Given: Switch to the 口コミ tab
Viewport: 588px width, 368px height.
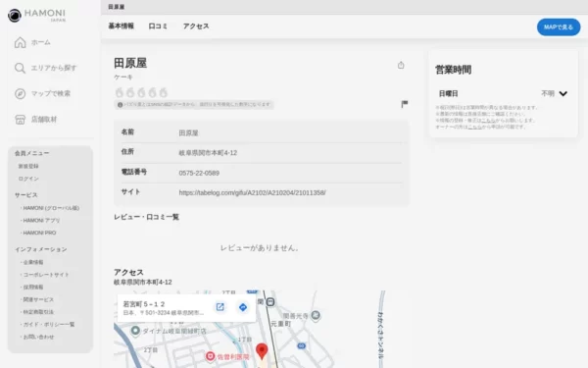Looking at the screenshot, I should 158,26.
